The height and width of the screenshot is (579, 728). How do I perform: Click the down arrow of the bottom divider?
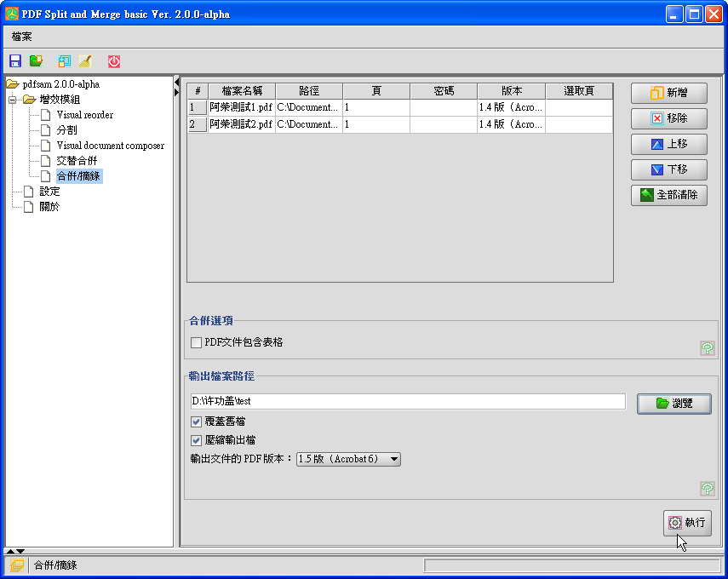(x=20, y=551)
